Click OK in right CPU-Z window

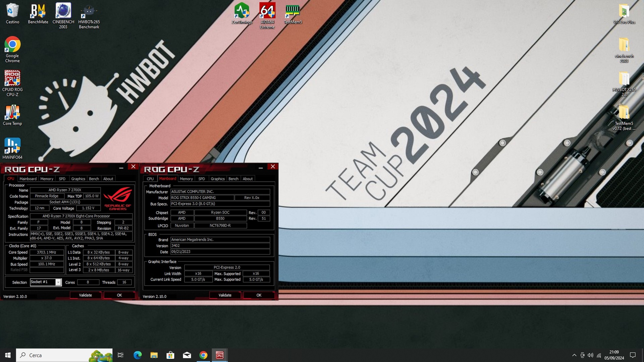[x=259, y=295]
